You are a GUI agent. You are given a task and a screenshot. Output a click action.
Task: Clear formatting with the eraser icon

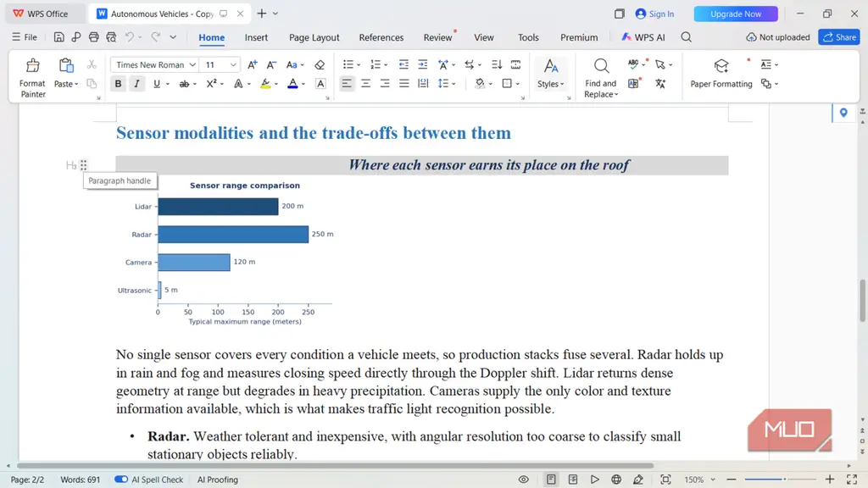point(320,64)
